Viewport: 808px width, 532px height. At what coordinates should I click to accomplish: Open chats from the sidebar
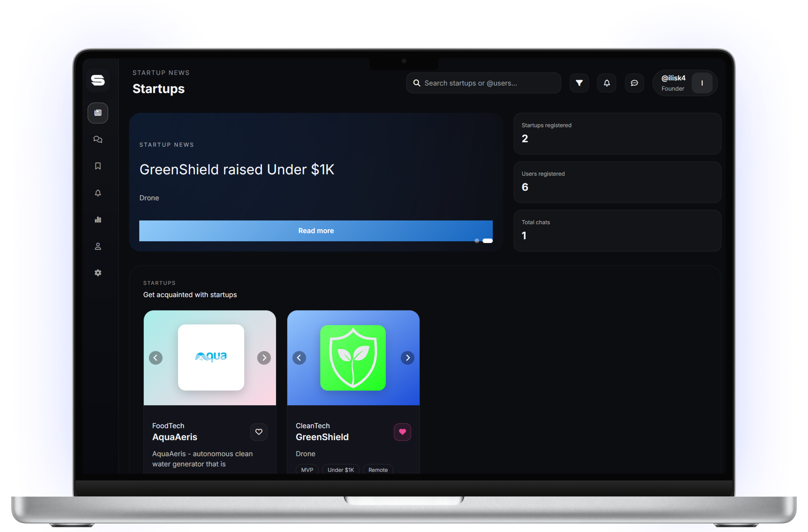point(98,139)
